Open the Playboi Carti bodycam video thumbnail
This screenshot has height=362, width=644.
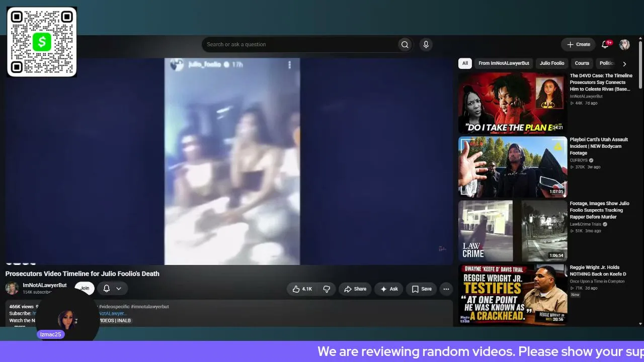(x=513, y=167)
